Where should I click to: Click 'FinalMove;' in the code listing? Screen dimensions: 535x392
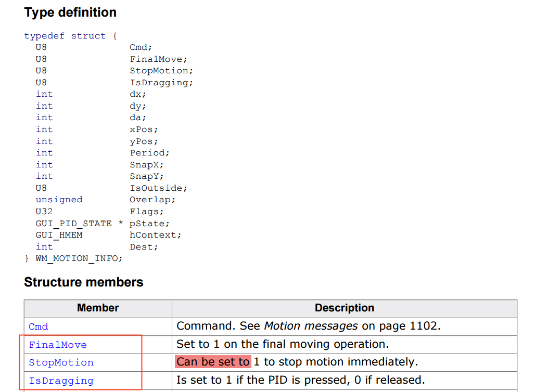point(158,59)
